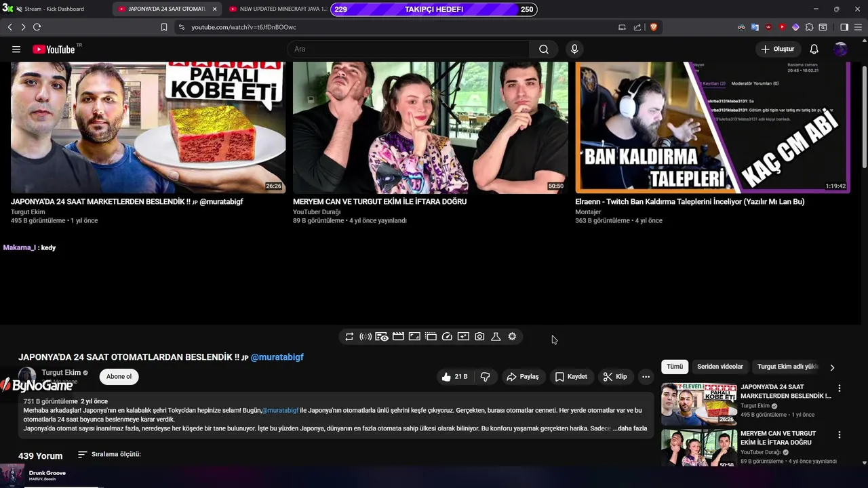This screenshot has width=868, height=488.
Task: Toggle volume booster icon in enhancer toolbar
Action: 366,336
